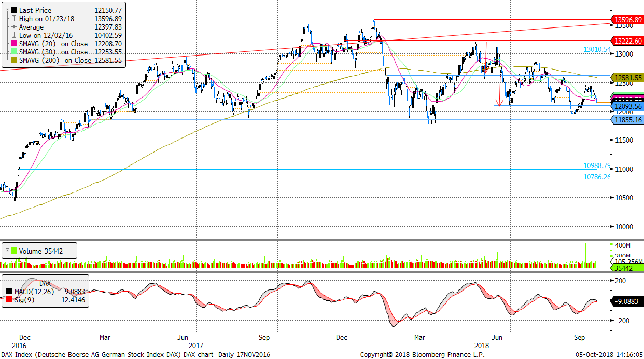Click the -9.0883 tag on the MACD axis
This screenshot has height=359, width=644.
628,301
